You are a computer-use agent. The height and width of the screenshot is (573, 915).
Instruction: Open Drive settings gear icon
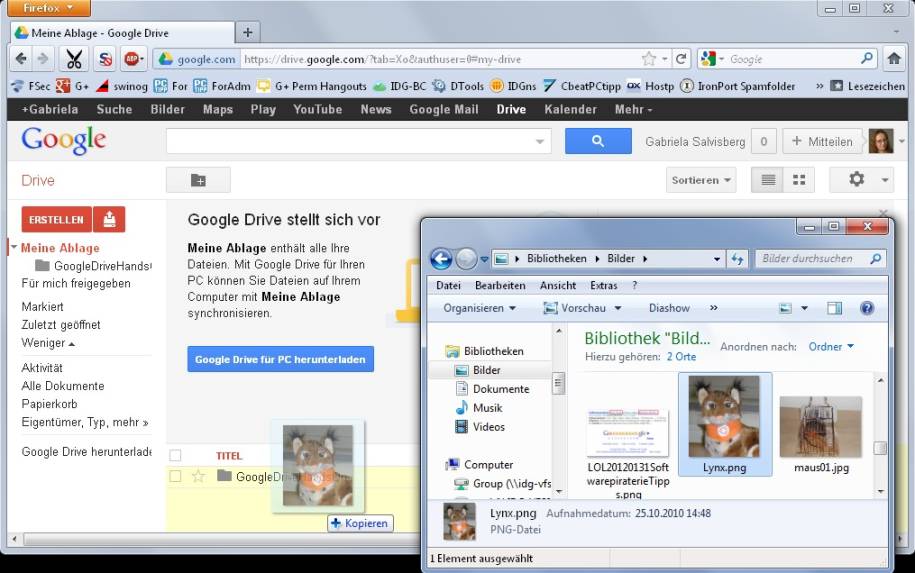coord(856,180)
